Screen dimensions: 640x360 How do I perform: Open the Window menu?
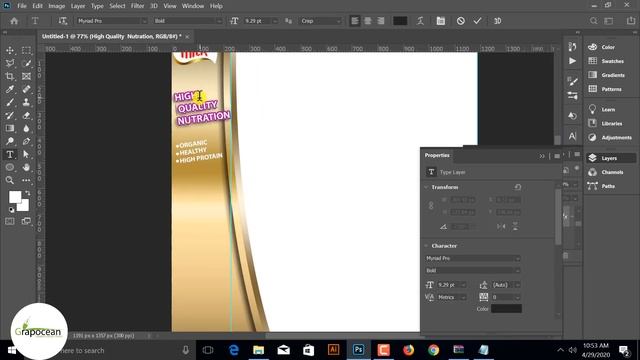click(x=193, y=6)
